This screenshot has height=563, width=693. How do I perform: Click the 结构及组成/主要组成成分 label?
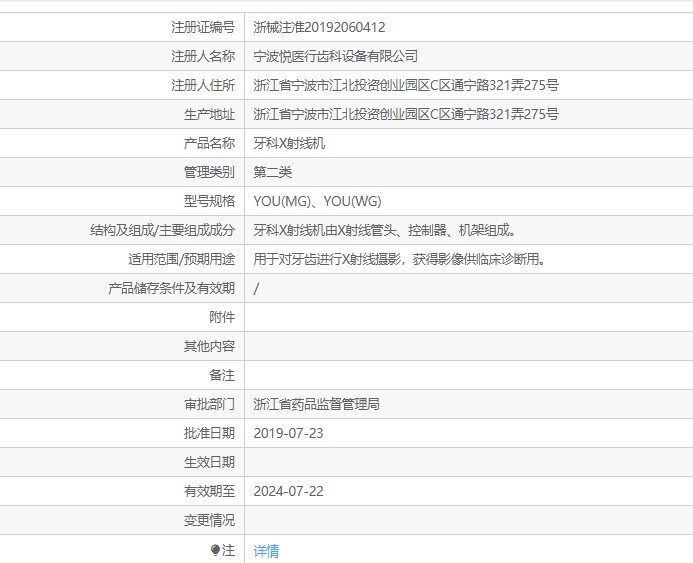pos(163,230)
